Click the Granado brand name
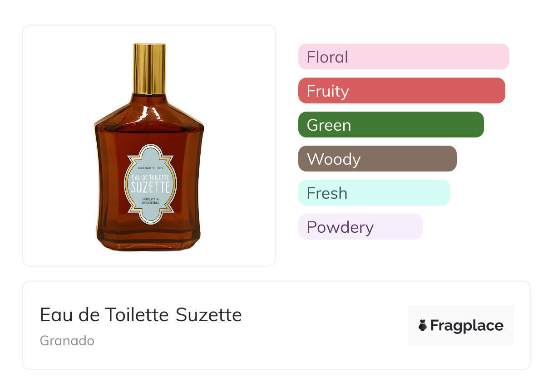The height and width of the screenshot is (392, 553). (x=67, y=341)
